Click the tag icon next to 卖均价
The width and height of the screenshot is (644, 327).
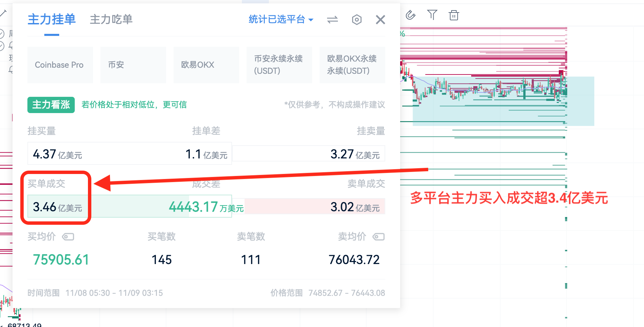click(x=378, y=237)
